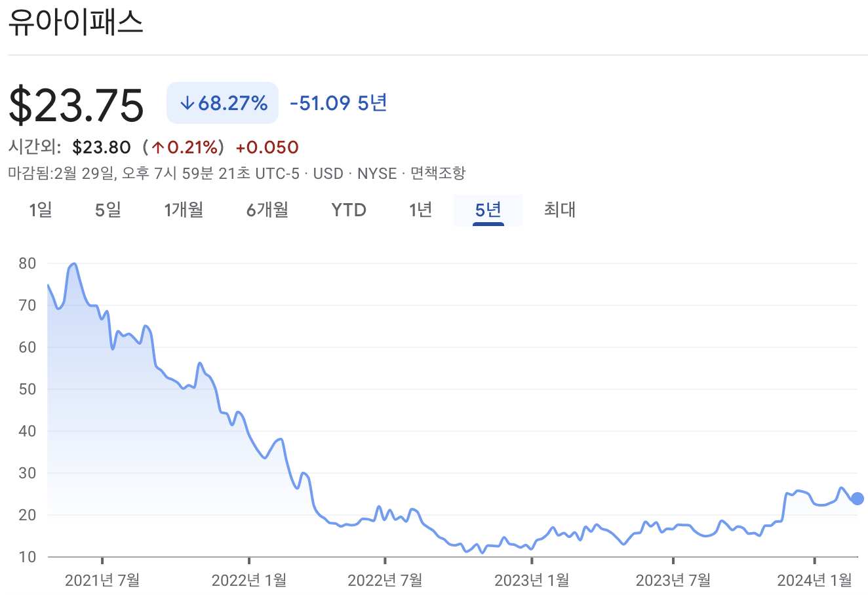Switch to the 최대 all-time range

(x=559, y=210)
